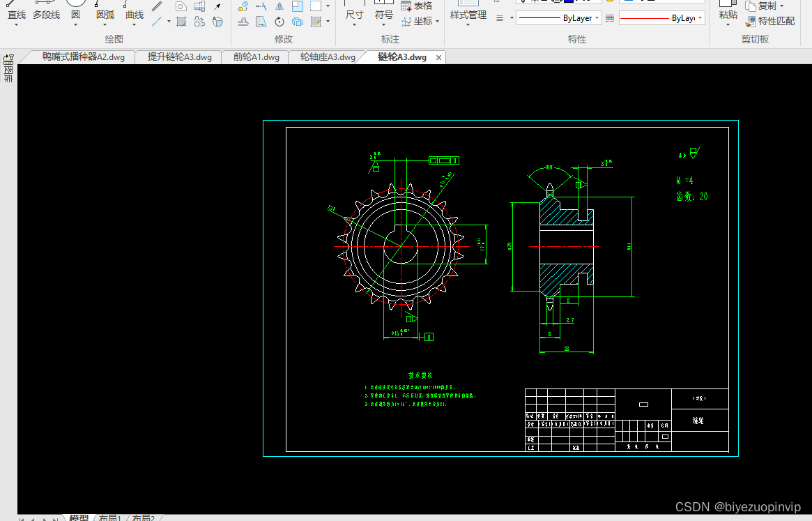
Task: Select the 曲线 spline curve tool
Action: click(135, 11)
